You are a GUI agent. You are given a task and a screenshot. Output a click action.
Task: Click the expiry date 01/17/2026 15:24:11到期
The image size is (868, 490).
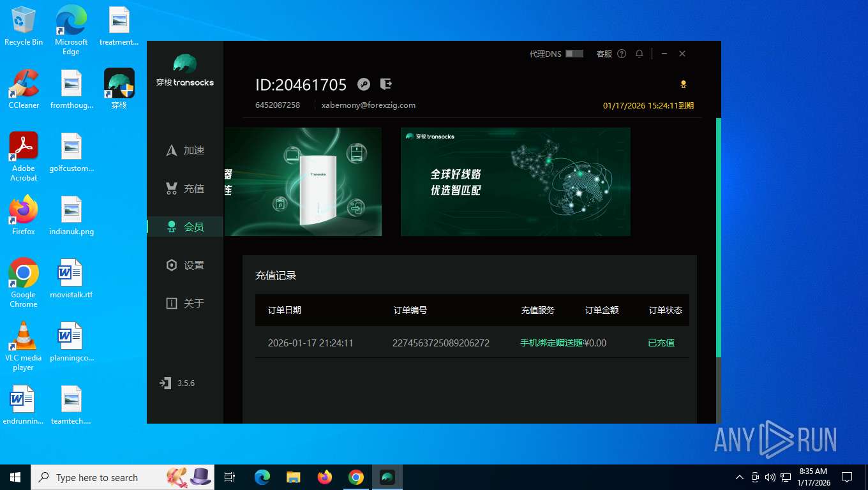tap(648, 105)
